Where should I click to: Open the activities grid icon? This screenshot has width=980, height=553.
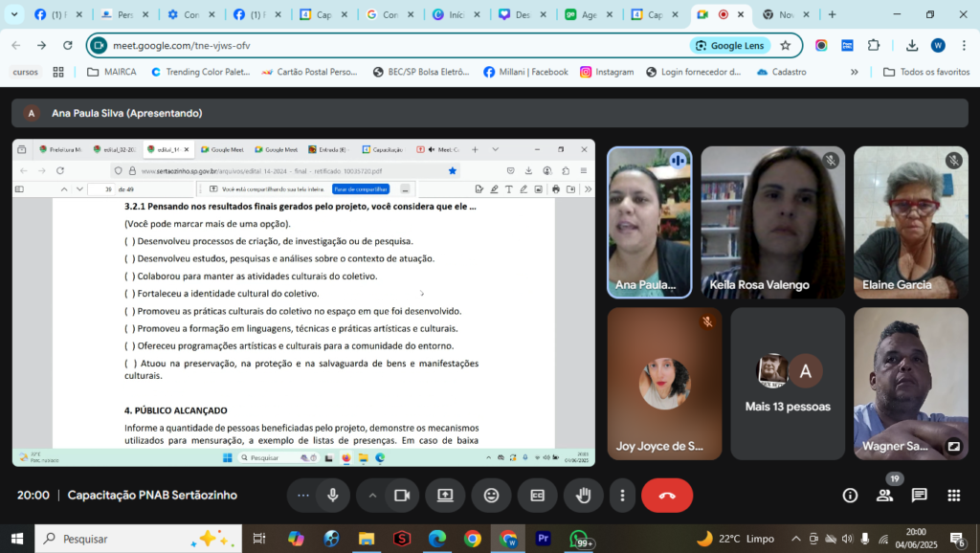pyautogui.click(x=953, y=495)
